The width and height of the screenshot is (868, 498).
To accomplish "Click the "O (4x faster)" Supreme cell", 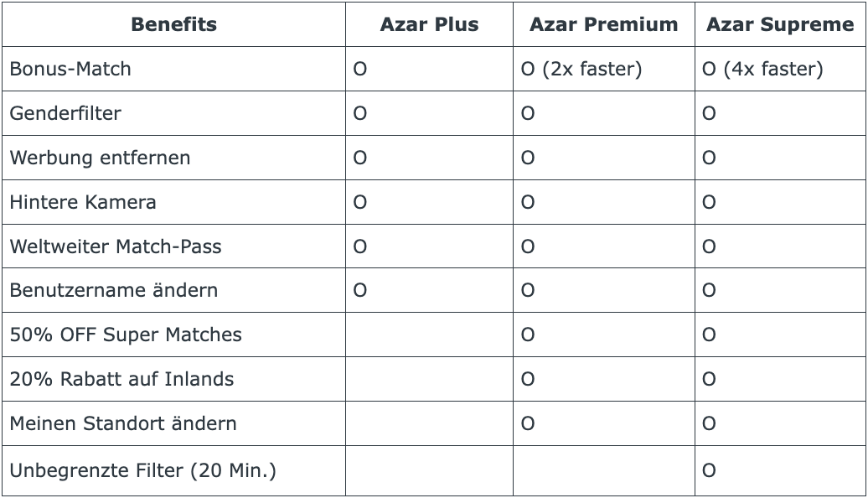I will [x=762, y=69].
